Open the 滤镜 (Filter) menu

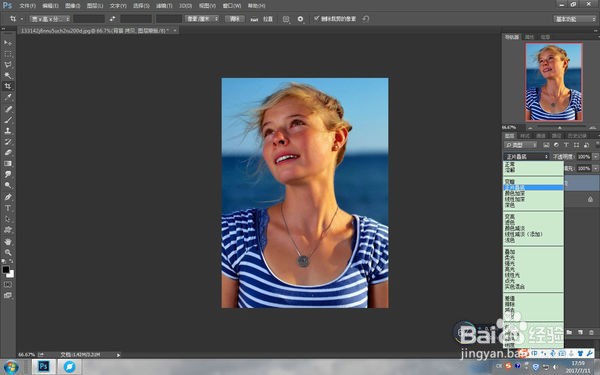(164, 6)
